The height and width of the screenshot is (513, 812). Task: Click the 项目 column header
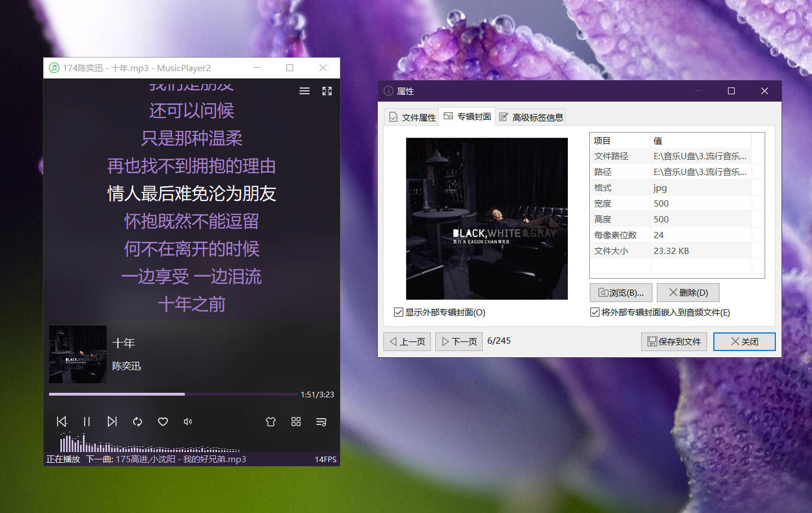(620, 141)
